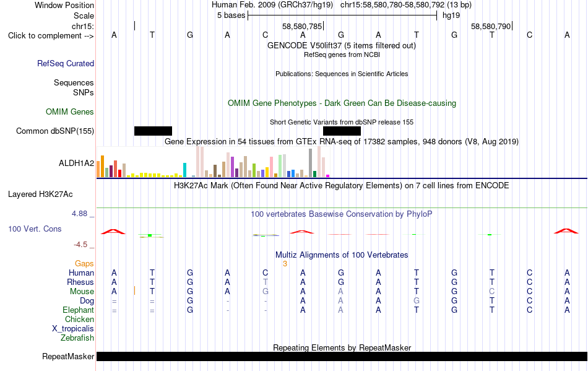Select the Elephant alignment row label
This screenshot has width=588, height=371.
[78, 310]
